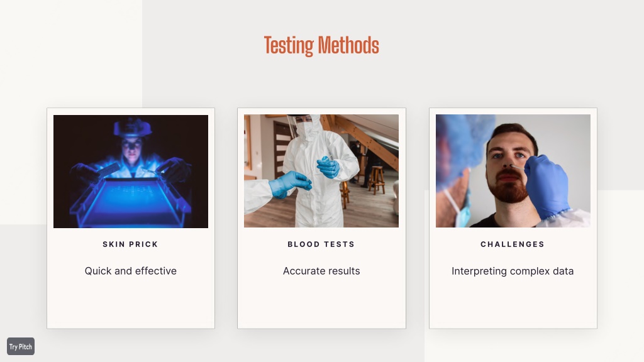Viewport: 644px width, 362px height.
Task: Click the Accurate results text
Action: click(x=321, y=271)
